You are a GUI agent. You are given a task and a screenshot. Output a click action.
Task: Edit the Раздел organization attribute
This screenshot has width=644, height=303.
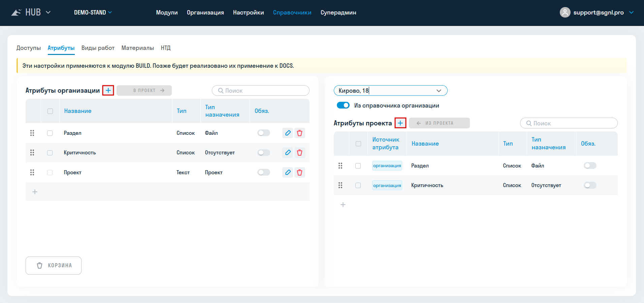(x=288, y=133)
